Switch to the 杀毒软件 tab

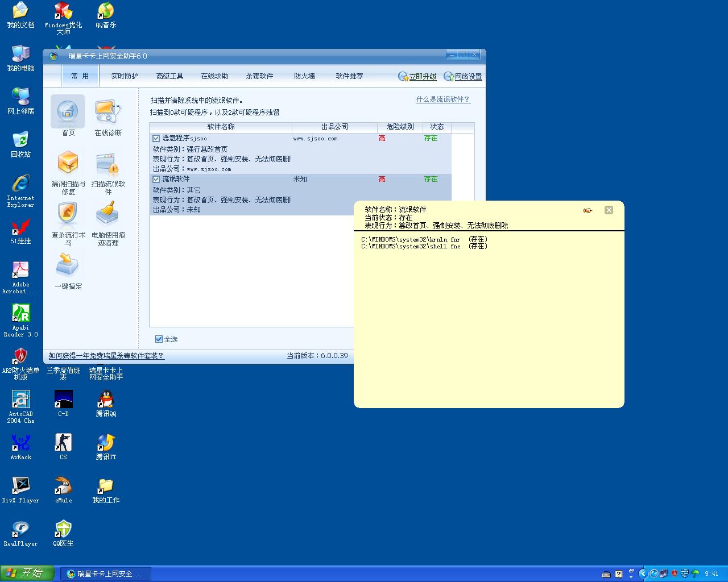click(x=259, y=76)
